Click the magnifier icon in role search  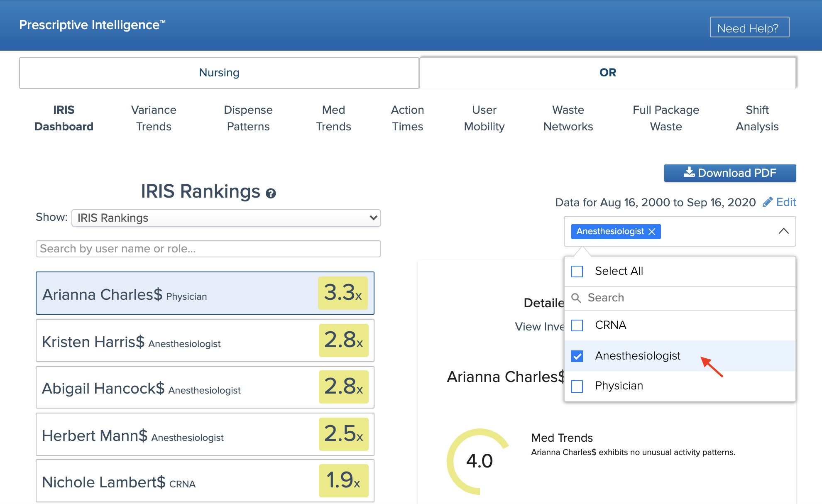pos(576,298)
